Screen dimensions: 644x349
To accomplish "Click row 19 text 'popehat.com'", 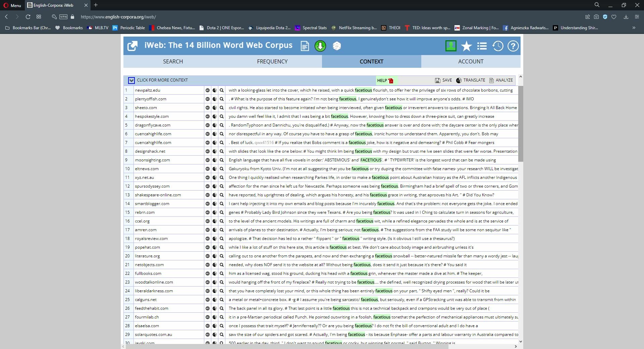I will (148, 247).
